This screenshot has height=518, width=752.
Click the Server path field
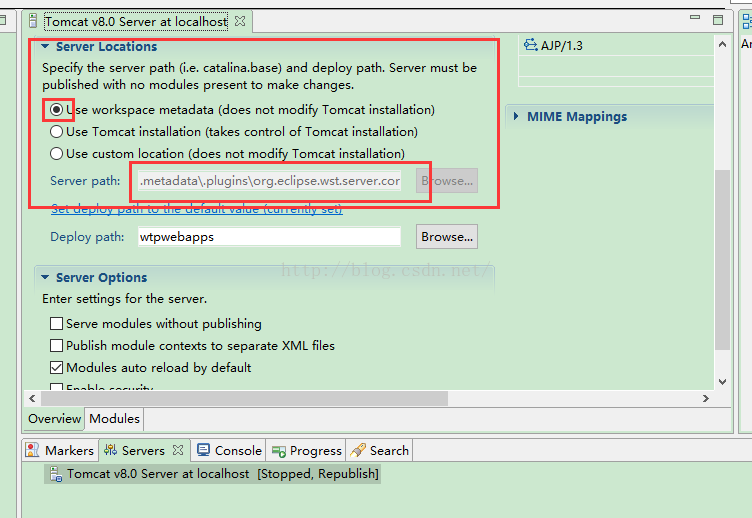point(269,181)
